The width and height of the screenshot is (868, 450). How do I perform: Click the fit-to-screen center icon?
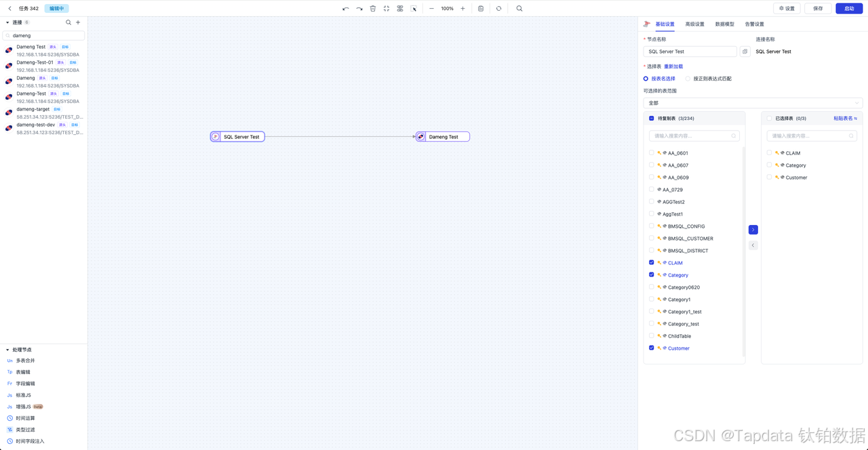387,9
